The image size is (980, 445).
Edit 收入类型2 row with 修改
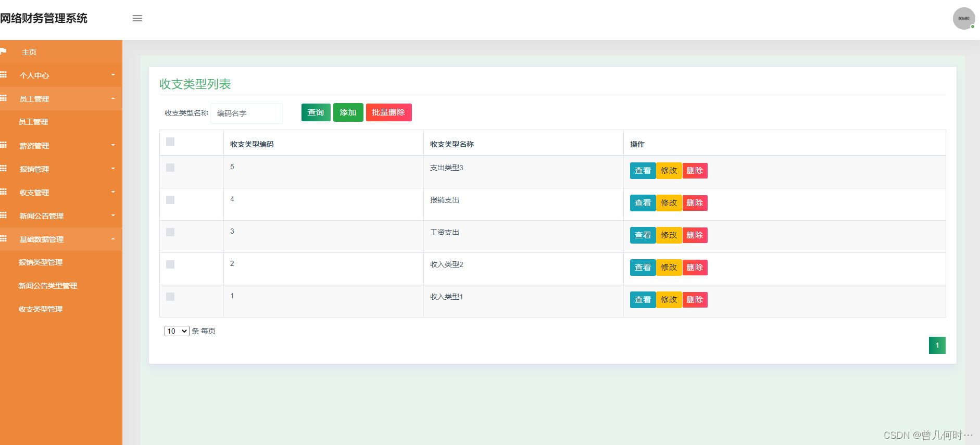pyautogui.click(x=669, y=268)
